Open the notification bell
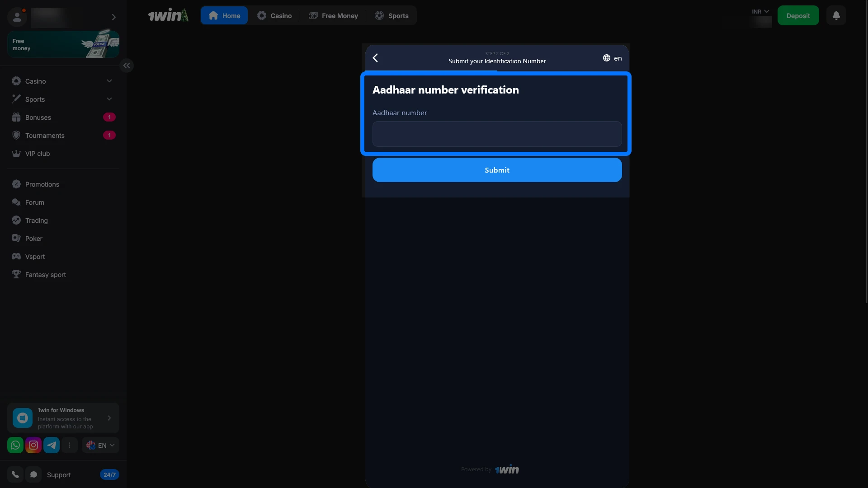The image size is (868, 488). (836, 15)
